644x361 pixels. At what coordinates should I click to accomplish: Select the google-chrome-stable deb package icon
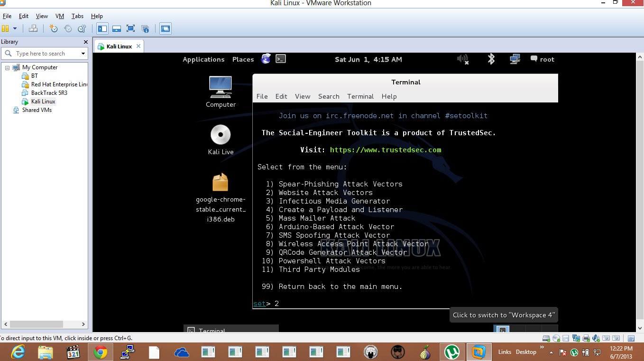click(221, 197)
